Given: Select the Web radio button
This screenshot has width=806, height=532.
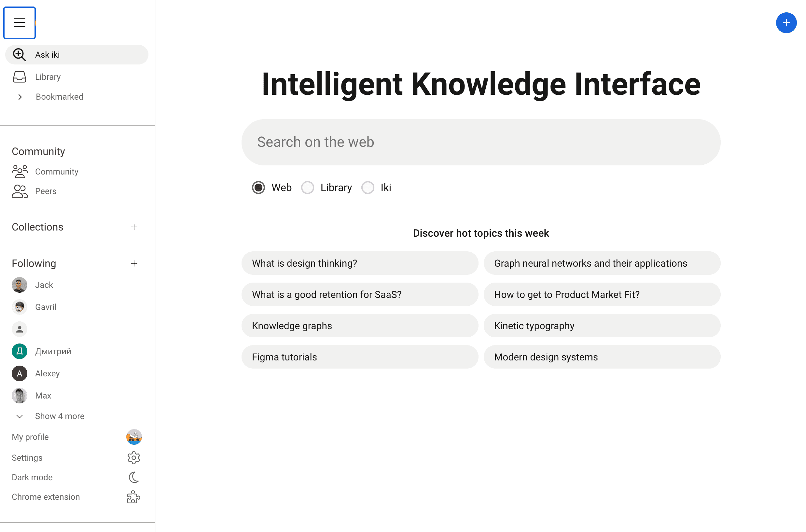Looking at the screenshot, I should point(258,188).
